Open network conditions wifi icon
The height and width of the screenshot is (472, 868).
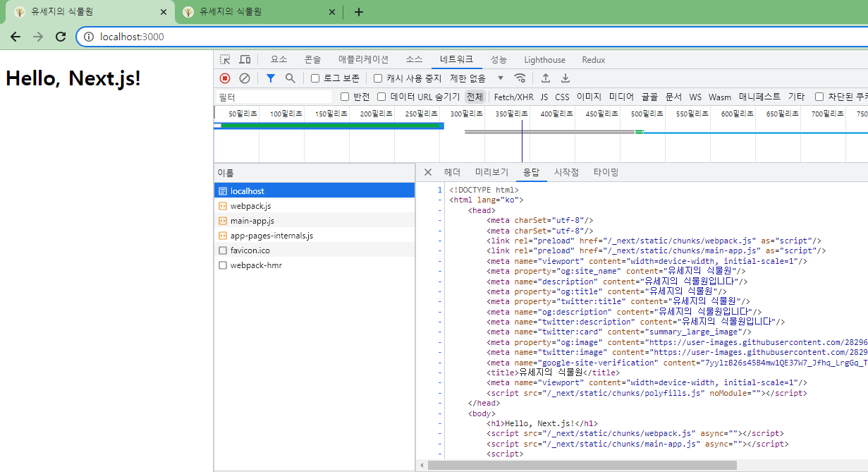(x=520, y=78)
